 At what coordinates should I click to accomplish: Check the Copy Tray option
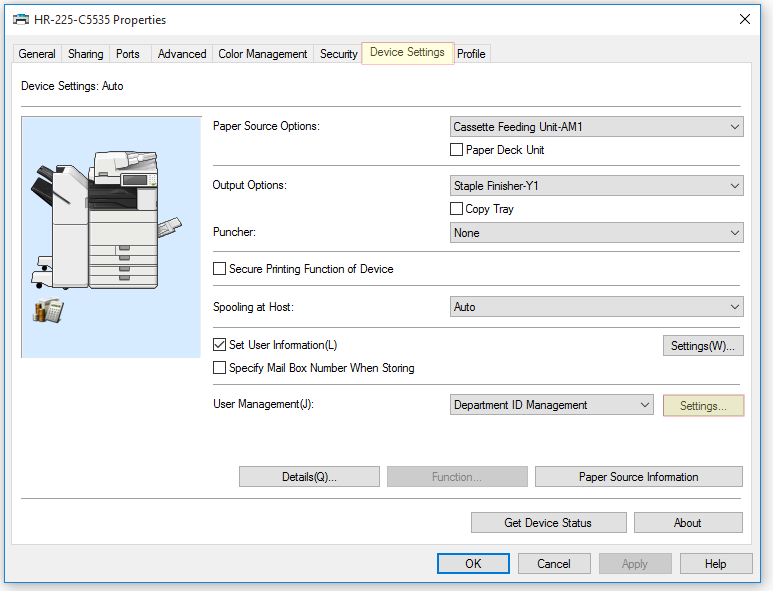[457, 209]
